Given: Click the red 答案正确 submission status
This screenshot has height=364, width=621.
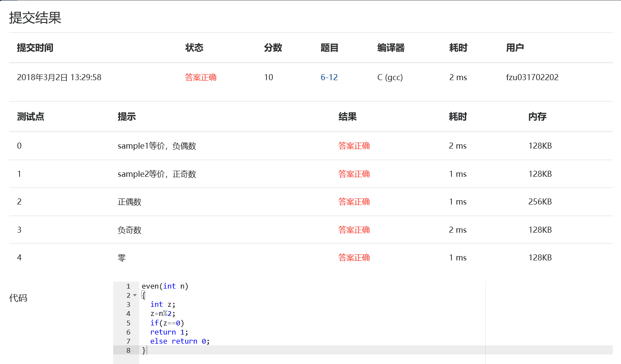Looking at the screenshot, I should [x=201, y=78].
